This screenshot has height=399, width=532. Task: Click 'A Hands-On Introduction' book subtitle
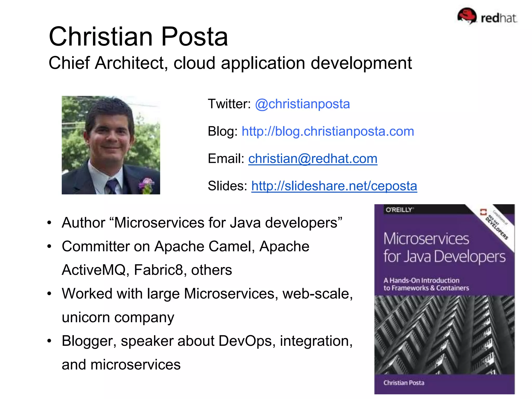(421, 280)
